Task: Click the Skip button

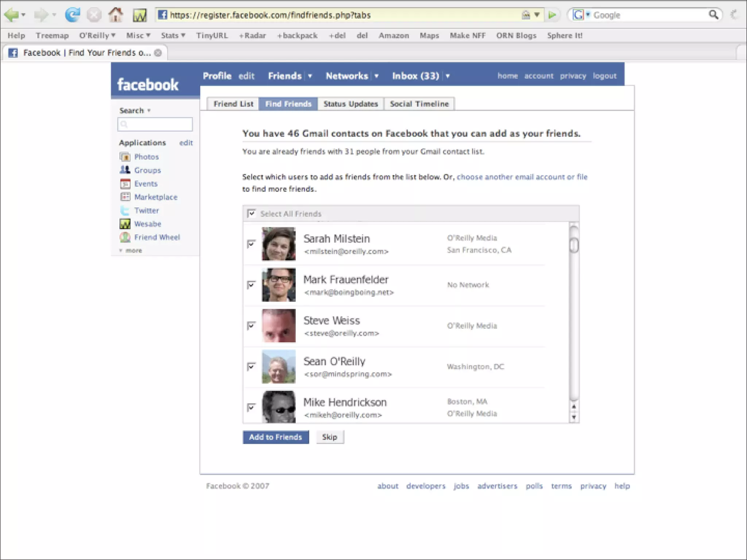Action: tap(330, 437)
